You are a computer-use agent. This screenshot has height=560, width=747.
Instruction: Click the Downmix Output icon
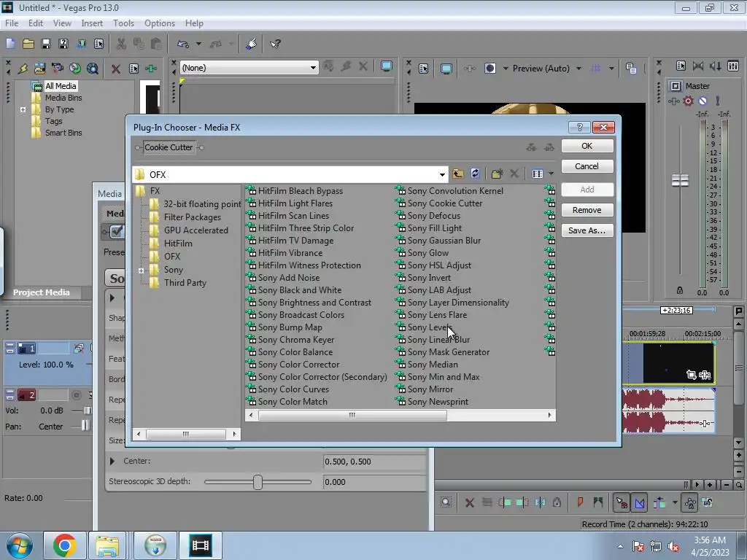point(698,66)
